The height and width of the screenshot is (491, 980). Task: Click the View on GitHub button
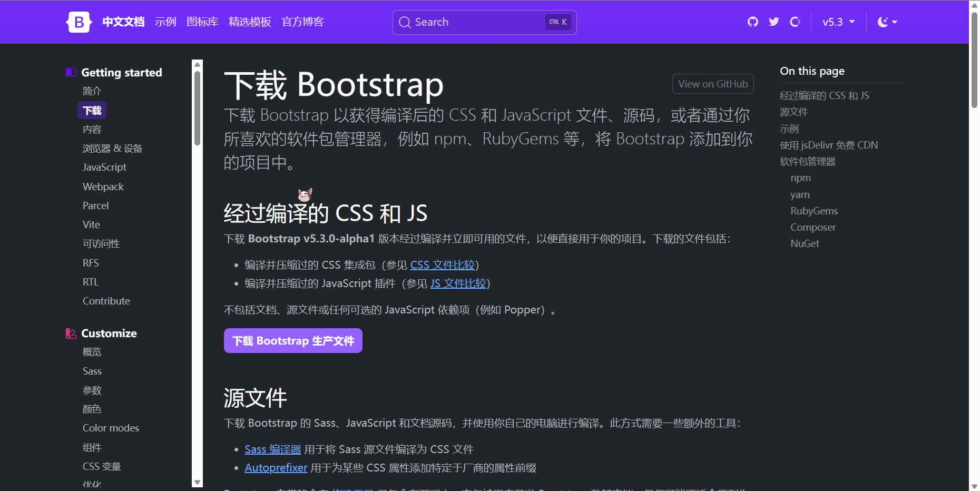pyautogui.click(x=712, y=84)
